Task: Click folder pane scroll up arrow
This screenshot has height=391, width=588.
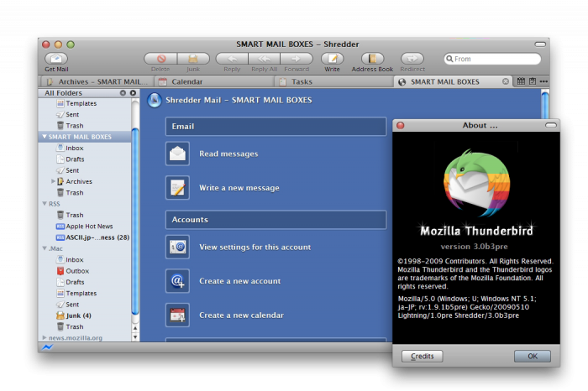Action: point(135,328)
